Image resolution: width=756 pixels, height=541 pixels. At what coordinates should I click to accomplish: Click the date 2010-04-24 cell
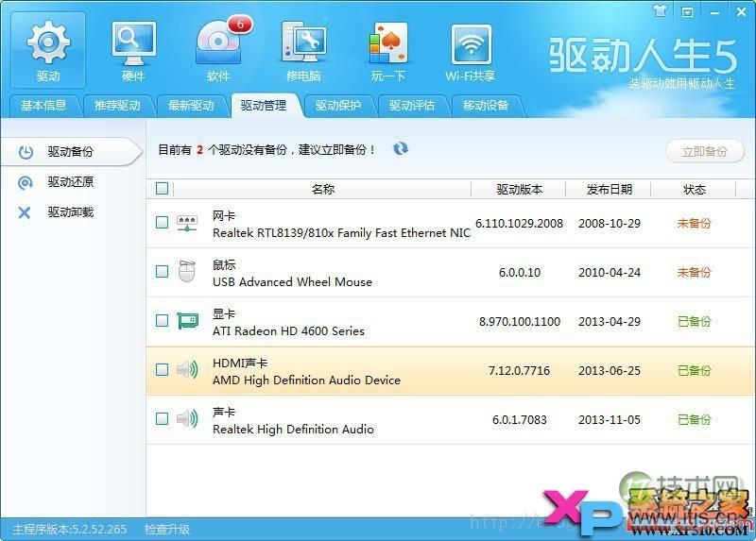[610, 272]
